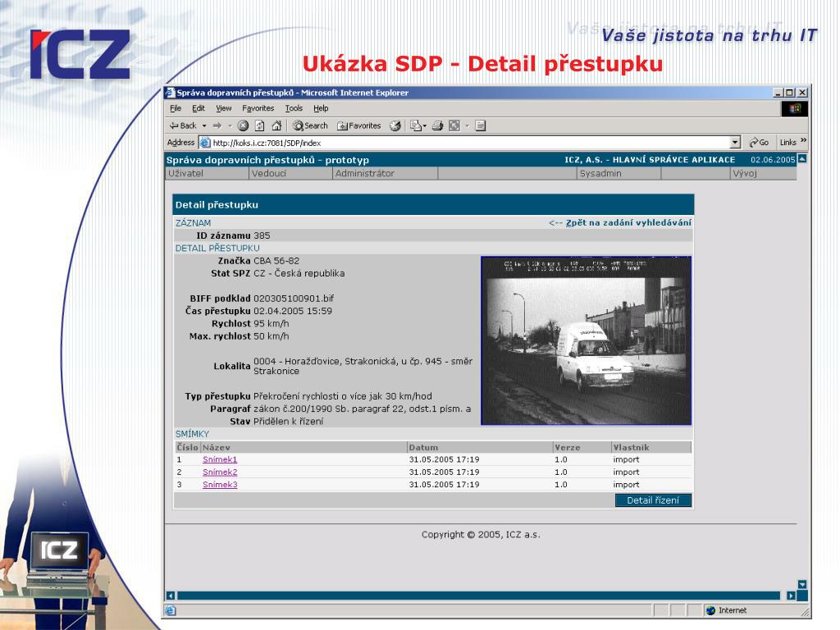Click the Links label on toolbar
This screenshot has width=840, height=630.
[787, 143]
